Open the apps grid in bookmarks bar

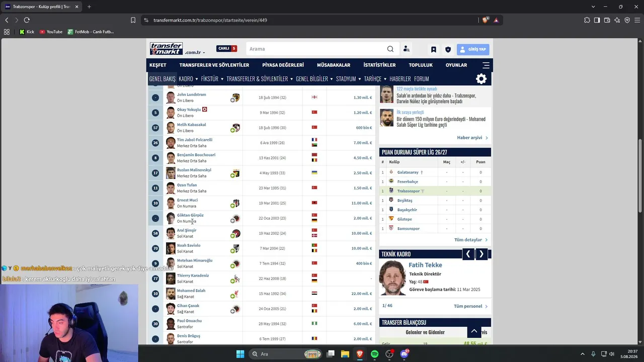pos(7,32)
